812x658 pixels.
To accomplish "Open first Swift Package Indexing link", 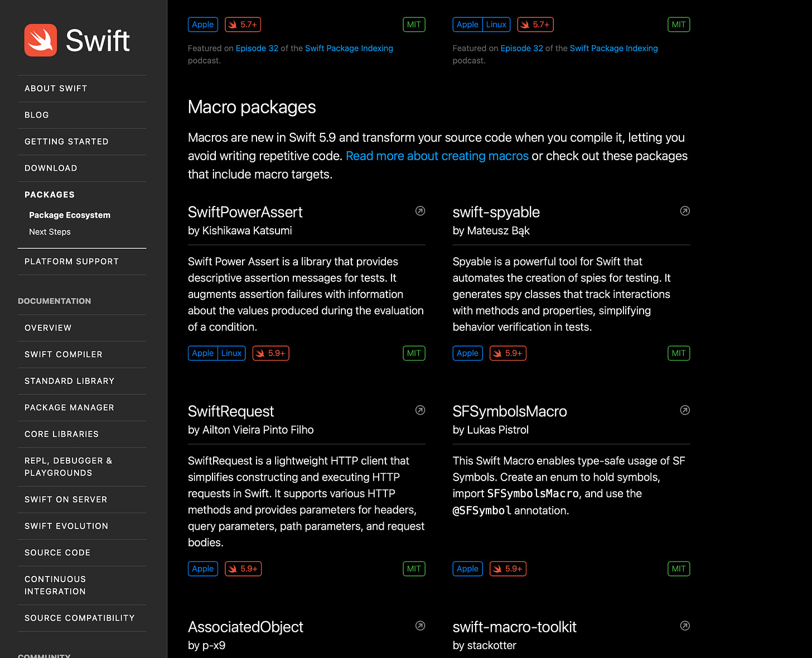I will (x=349, y=49).
